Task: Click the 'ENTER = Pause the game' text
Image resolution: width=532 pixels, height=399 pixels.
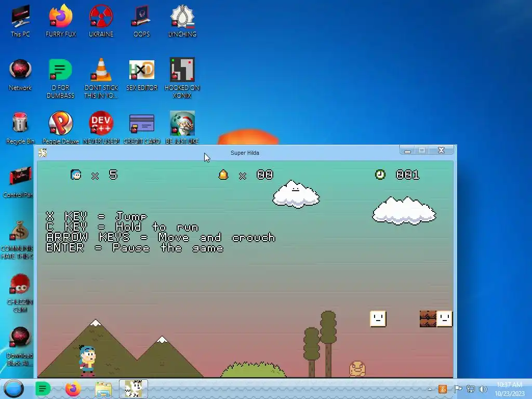Action: (x=135, y=248)
